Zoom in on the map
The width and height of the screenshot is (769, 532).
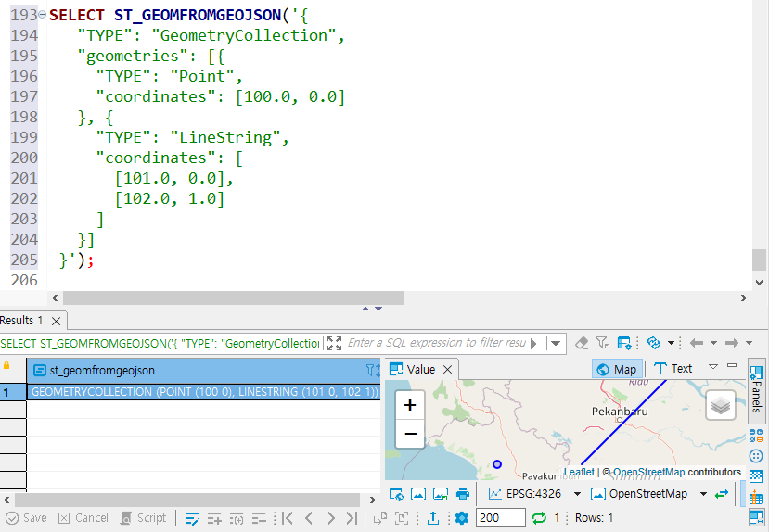[410, 405]
